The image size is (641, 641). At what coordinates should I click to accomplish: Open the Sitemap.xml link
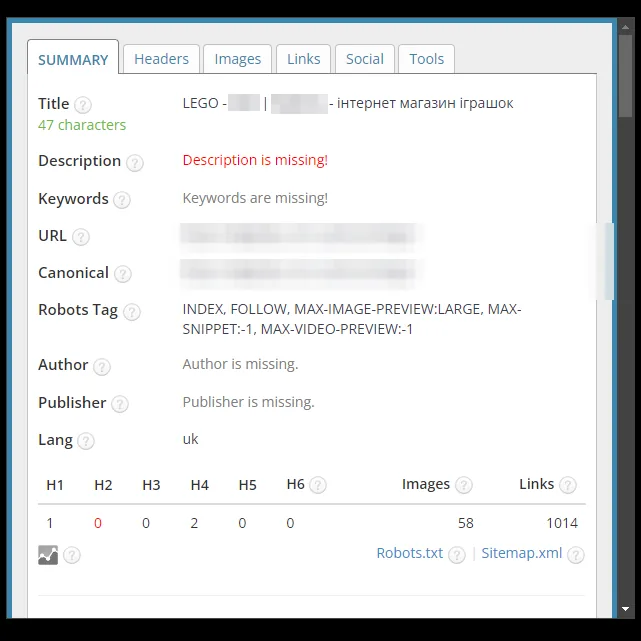[x=522, y=553]
